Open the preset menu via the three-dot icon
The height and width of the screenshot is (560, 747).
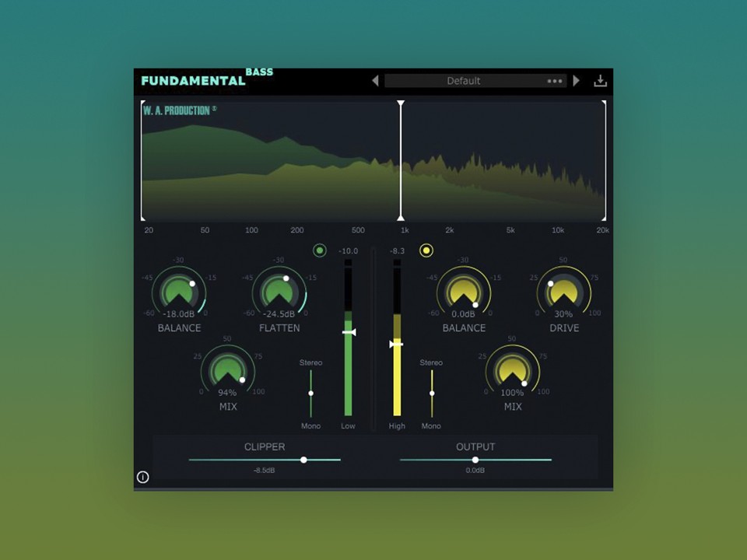[554, 80]
